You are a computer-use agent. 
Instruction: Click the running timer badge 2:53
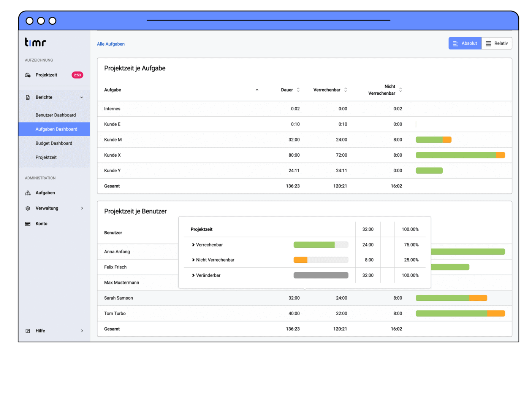click(78, 75)
